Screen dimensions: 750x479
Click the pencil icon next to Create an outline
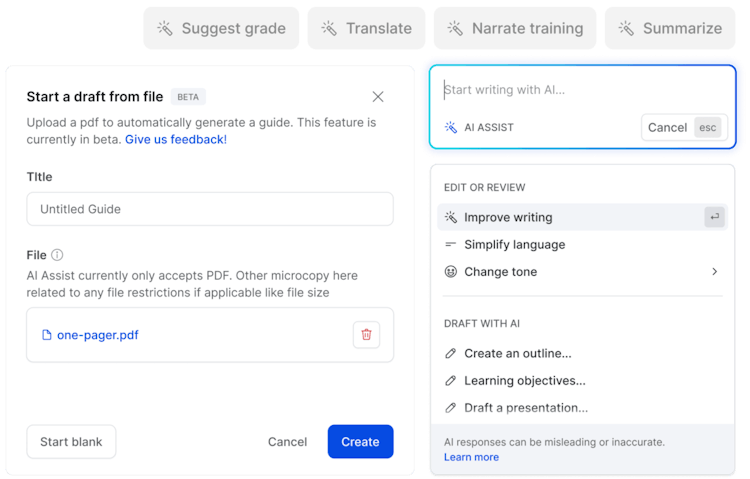451,354
